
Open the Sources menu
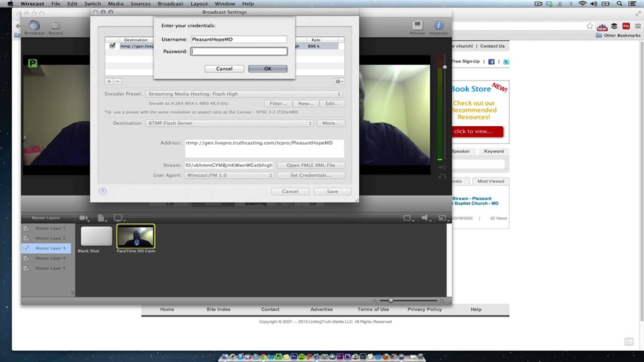[141, 4]
